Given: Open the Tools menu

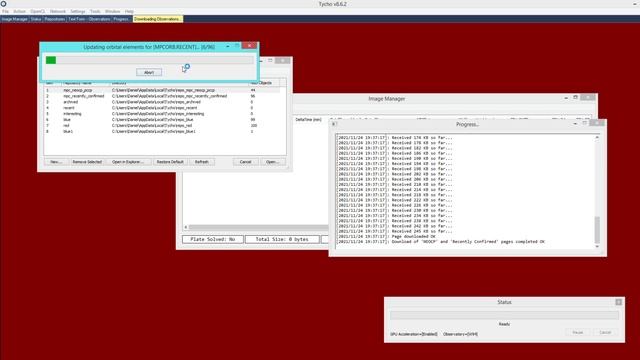Looking at the screenshot, I should pos(95,11).
